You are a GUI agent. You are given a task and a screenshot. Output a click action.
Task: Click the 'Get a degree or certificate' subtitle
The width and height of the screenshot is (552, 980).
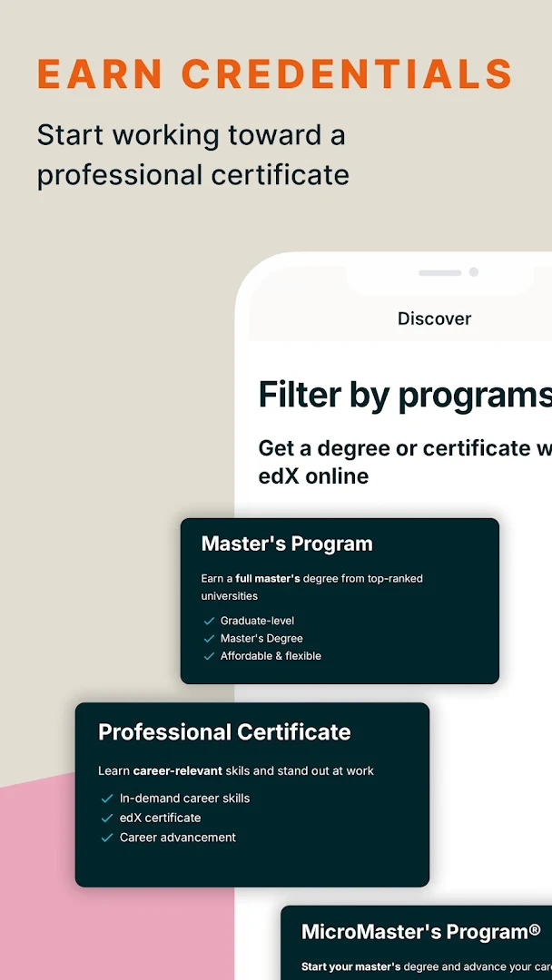(x=405, y=462)
